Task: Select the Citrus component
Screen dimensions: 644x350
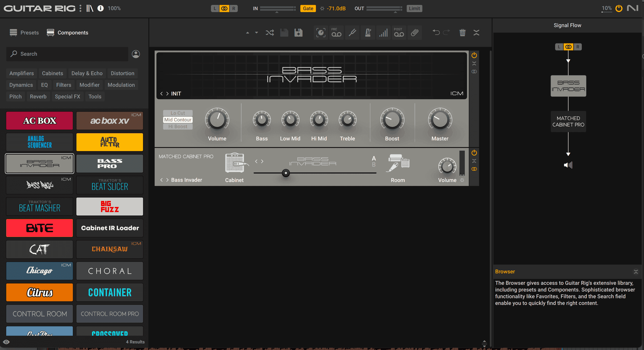Action: pos(39,293)
